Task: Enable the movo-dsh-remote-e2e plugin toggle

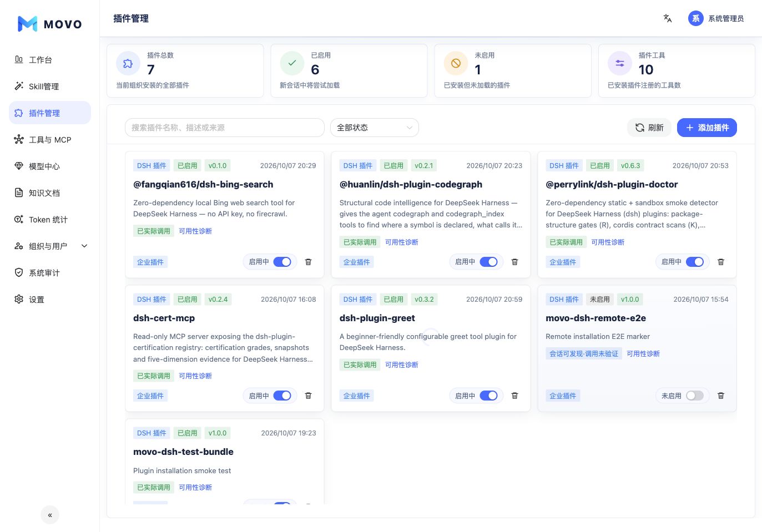Action: pyautogui.click(x=695, y=396)
